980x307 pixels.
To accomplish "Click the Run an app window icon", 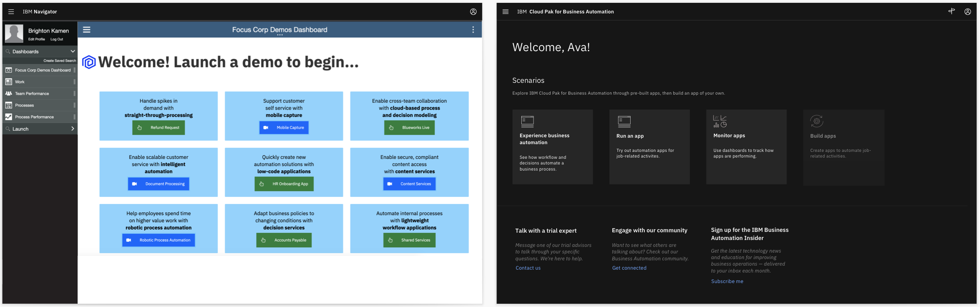I will (624, 121).
